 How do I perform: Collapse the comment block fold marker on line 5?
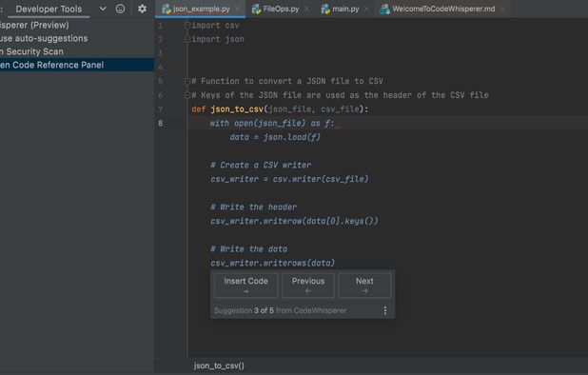[187, 81]
